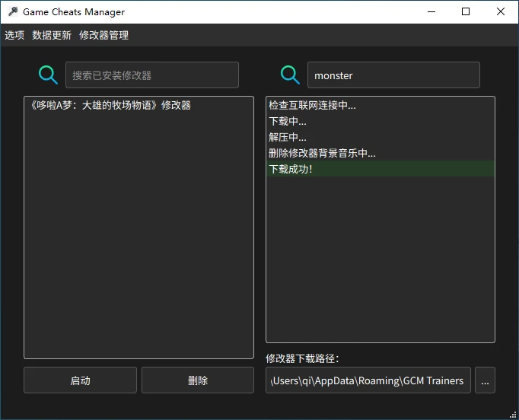Minimize the Game Cheats Manager window

point(431,12)
